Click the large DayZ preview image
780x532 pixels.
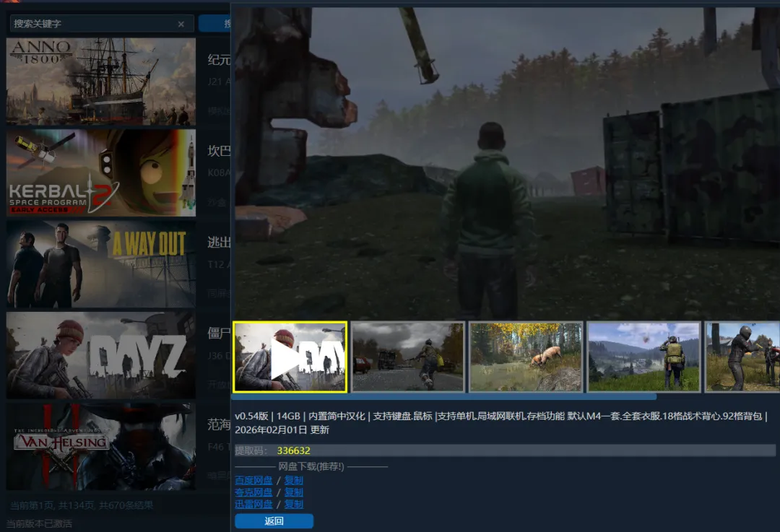click(507, 163)
